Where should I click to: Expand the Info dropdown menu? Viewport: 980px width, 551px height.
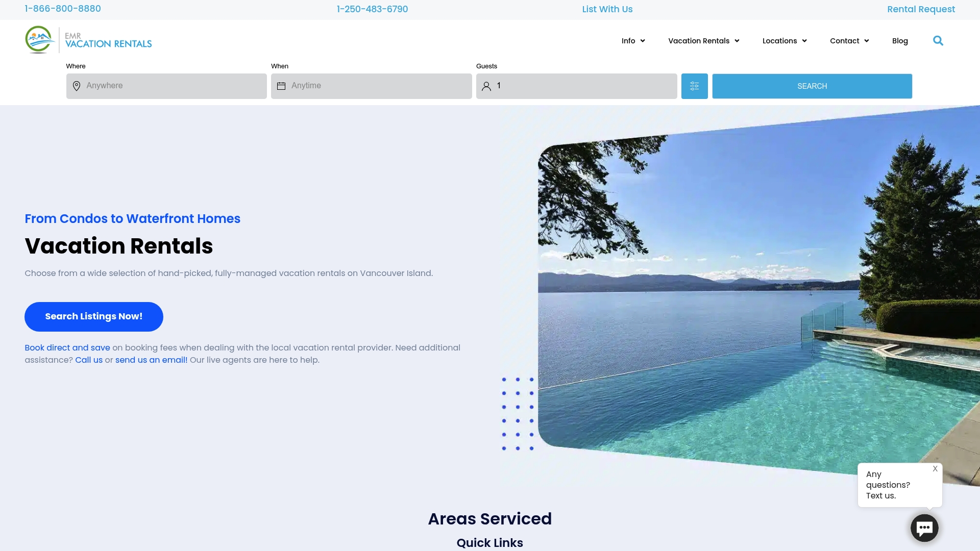pos(633,40)
